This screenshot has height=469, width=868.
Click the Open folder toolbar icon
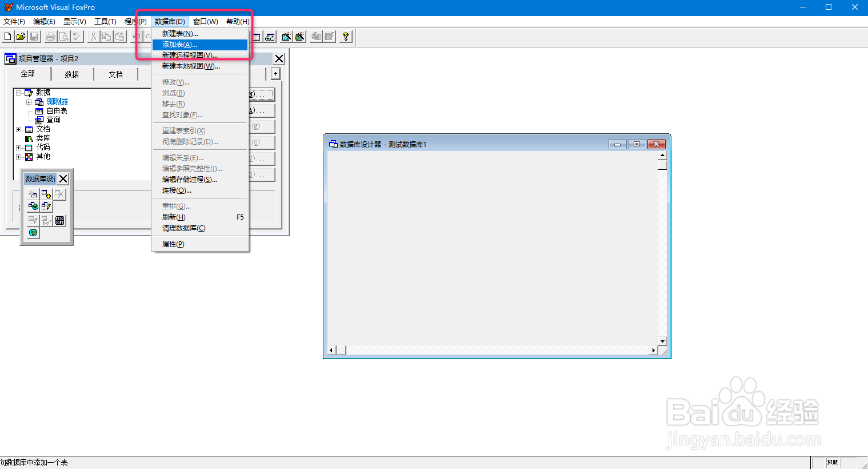coord(21,37)
